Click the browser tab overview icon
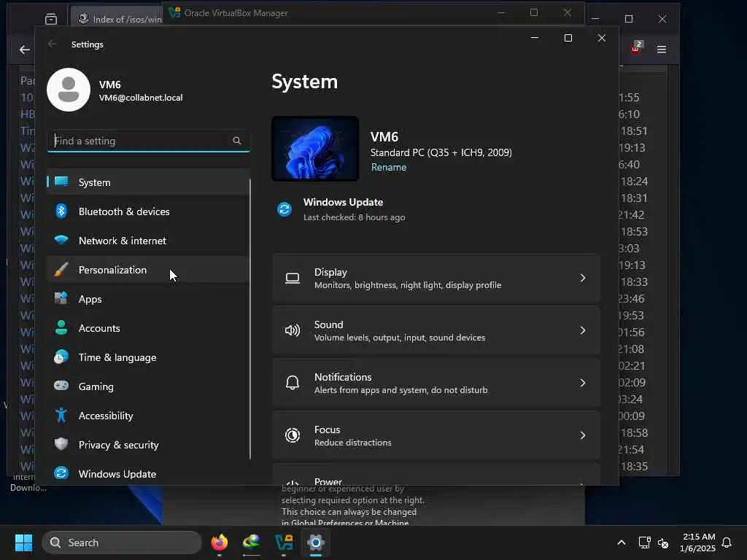Viewport: 747px width, 560px height. 51,18
